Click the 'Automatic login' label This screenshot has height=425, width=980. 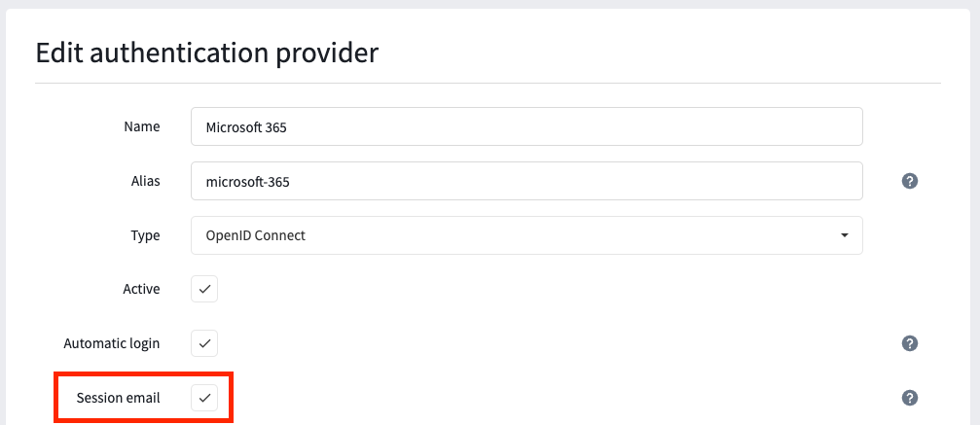[x=112, y=343]
